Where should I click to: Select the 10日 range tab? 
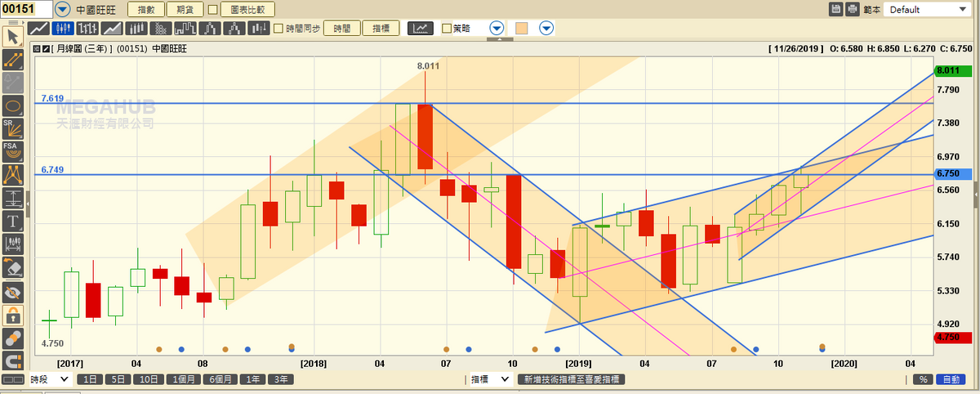[149, 379]
